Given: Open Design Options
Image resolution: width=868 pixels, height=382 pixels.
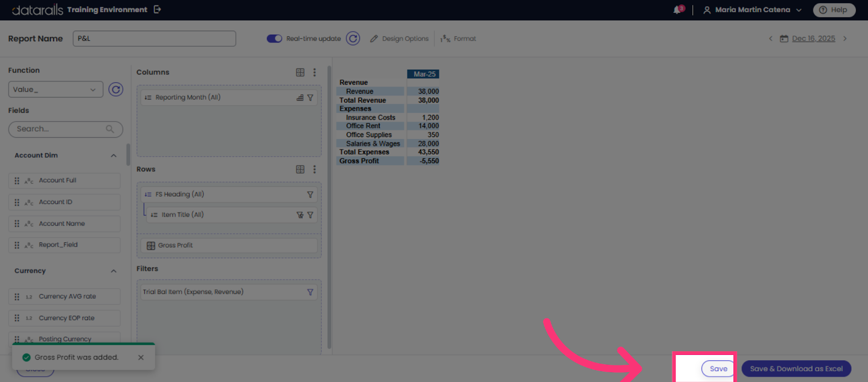Looking at the screenshot, I should tap(399, 38).
